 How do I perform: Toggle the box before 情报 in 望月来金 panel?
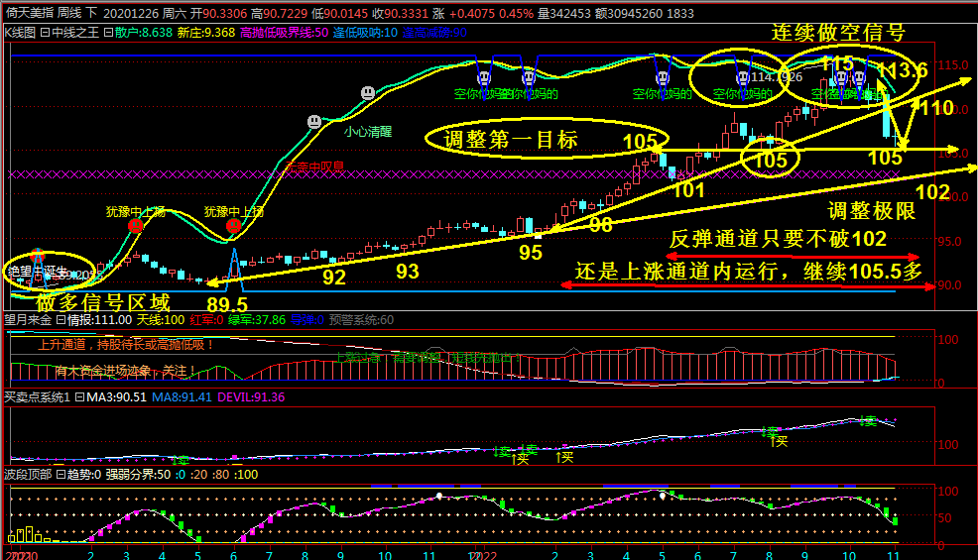60,319
